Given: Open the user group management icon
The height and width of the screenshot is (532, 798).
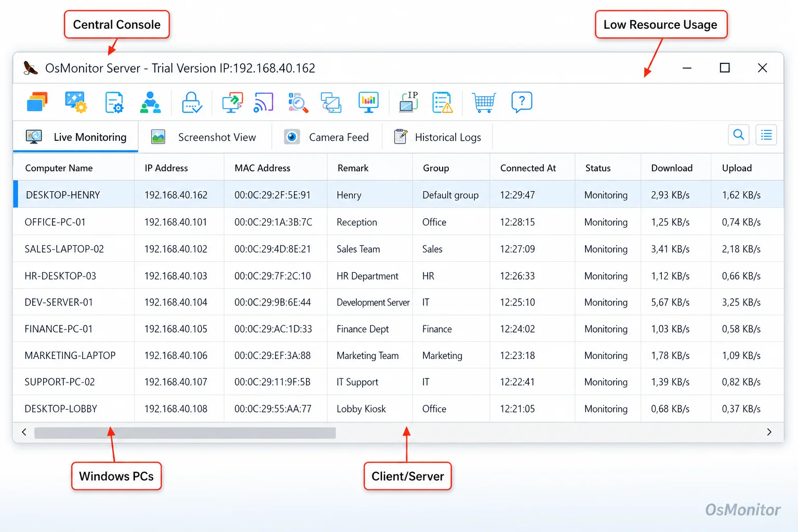Looking at the screenshot, I should coord(150,102).
